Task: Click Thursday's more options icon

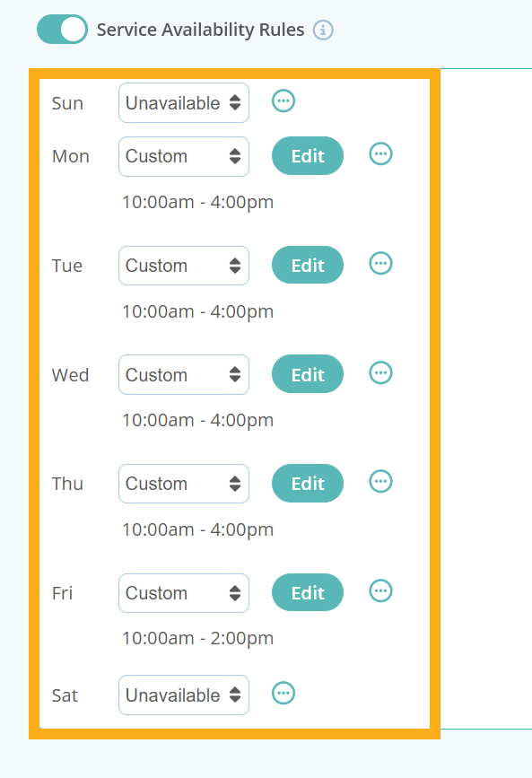Action: point(380,482)
